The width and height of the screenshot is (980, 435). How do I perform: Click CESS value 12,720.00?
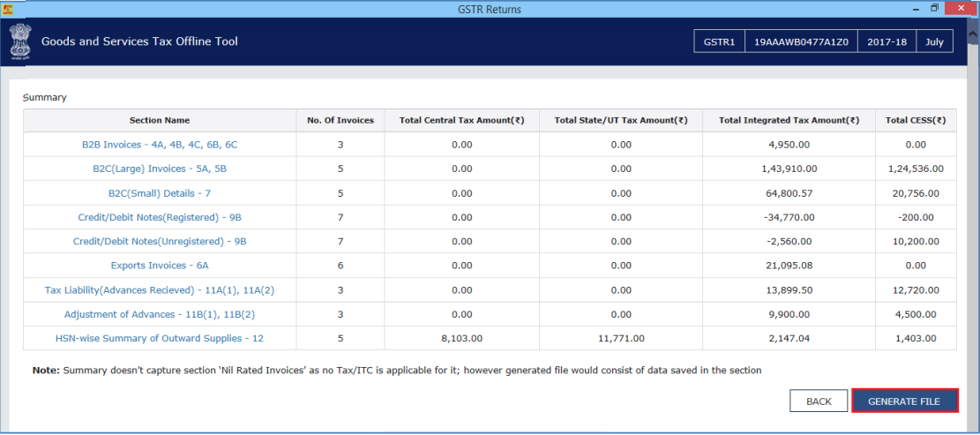coord(916,289)
